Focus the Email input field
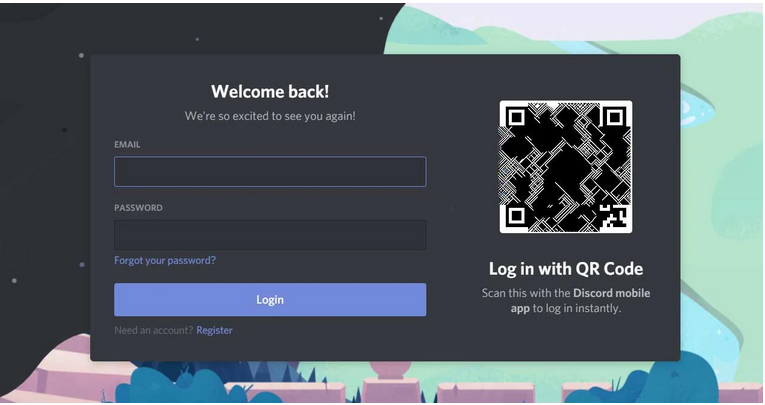The image size is (765, 405). (270, 171)
